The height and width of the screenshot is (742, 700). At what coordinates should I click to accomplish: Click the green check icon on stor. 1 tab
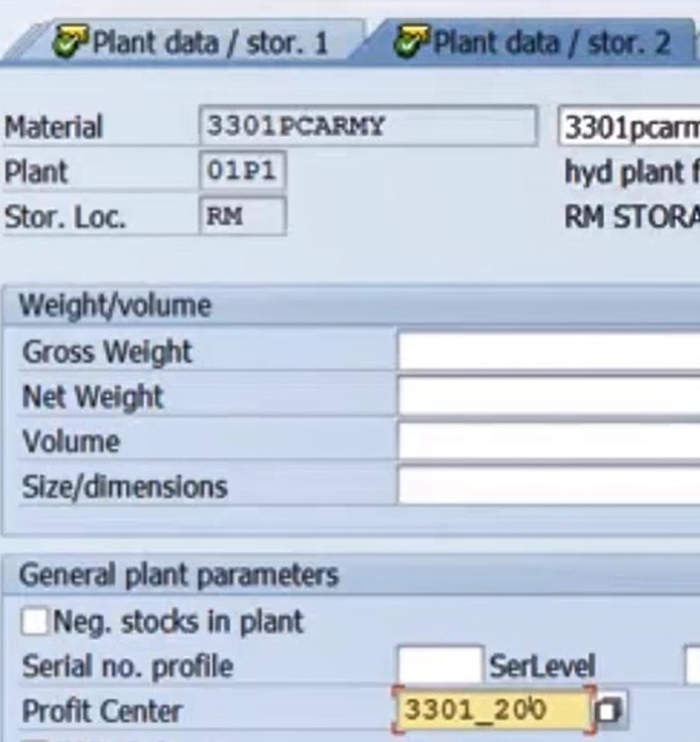[71, 44]
